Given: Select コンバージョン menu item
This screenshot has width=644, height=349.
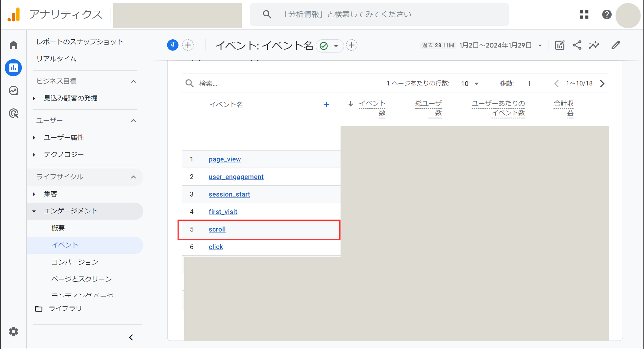Looking at the screenshot, I should (75, 262).
